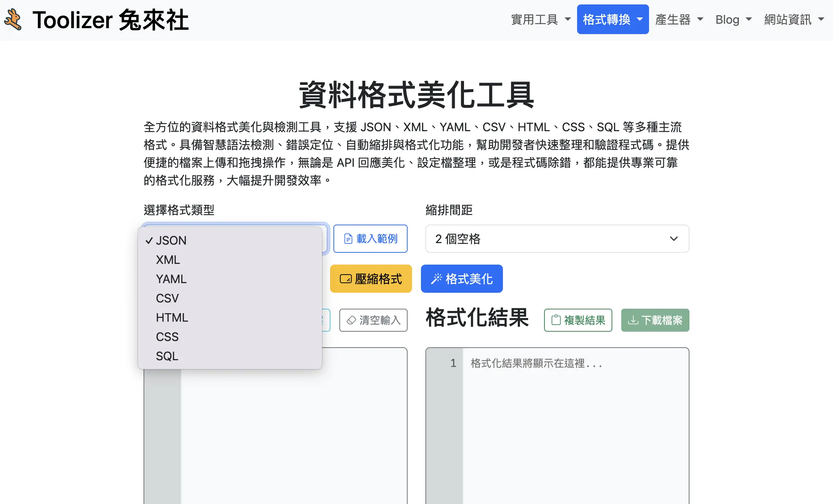The height and width of the screenshot is (504, 833).
Task: Click the download icon on 下載檔案
Action: (633, 320)
